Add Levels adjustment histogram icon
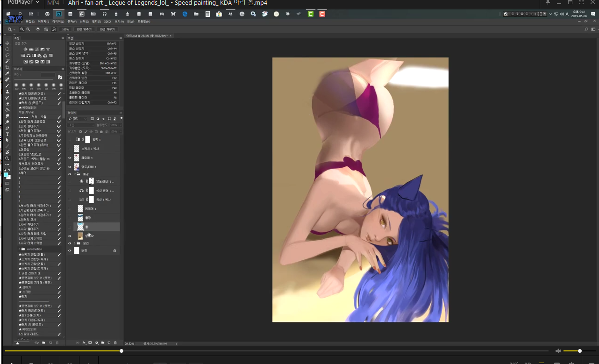The height and width of the screenshot is (364, 599). point(31,49)
